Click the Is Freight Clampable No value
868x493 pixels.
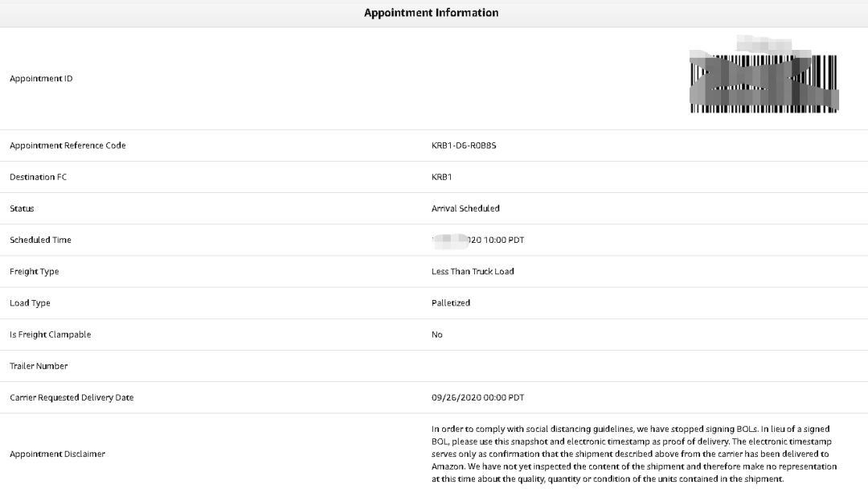pyautogui.click(x=436, y=335)
